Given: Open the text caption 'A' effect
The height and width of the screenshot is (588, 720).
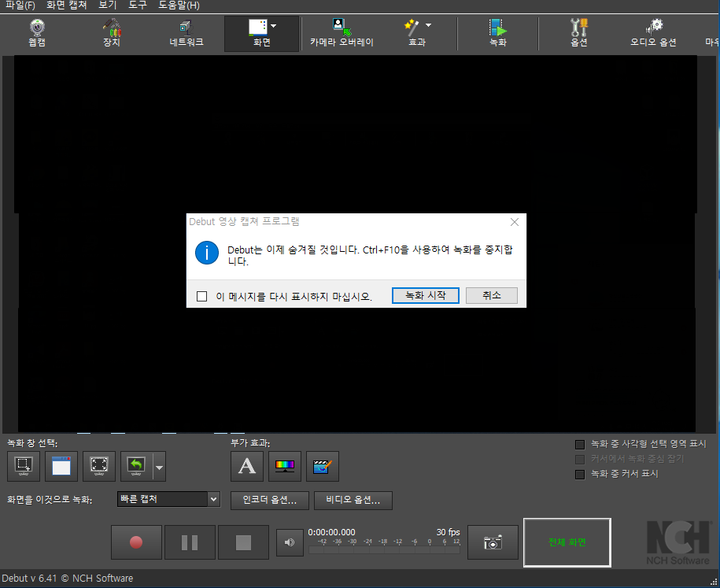Looking at the screenshot, I should point(247,466).
